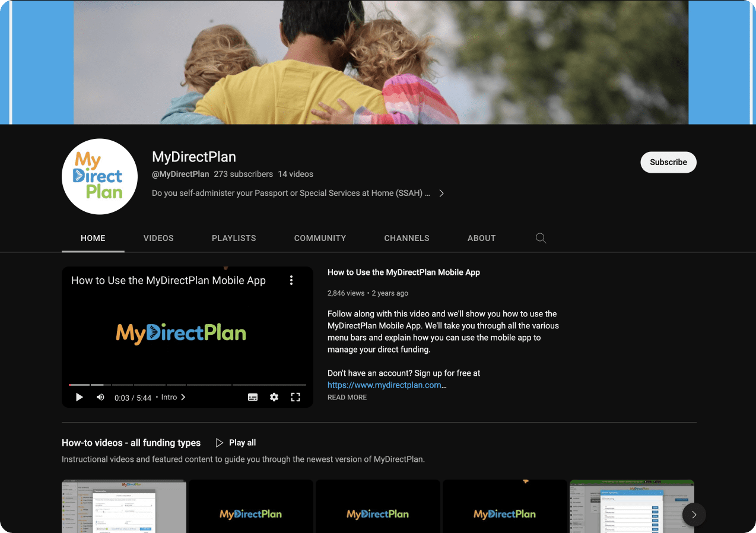Click the MyDirectPlan channel avatar logo
The image size is (756, 533).
pyautogui.click(x=100, y=176)
